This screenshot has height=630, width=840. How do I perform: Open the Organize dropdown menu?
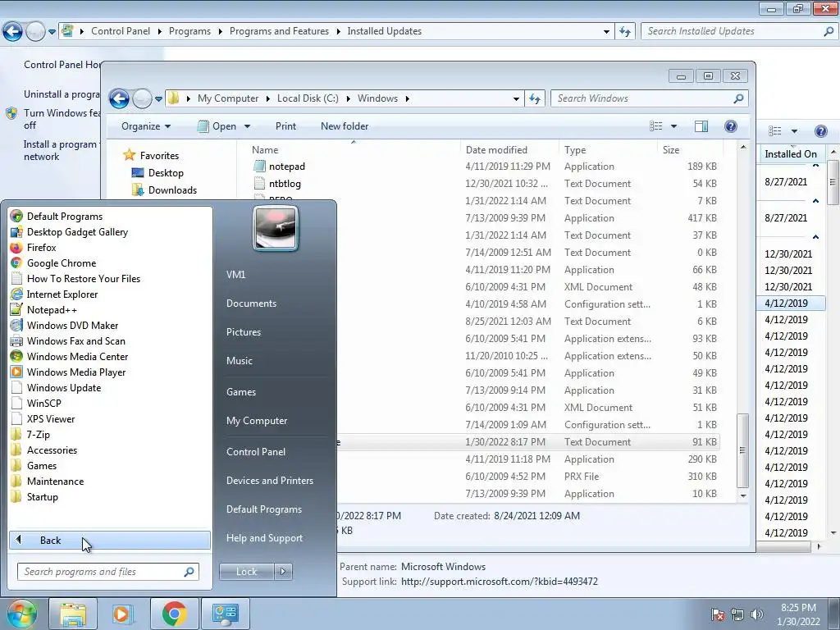pos(146,126)
